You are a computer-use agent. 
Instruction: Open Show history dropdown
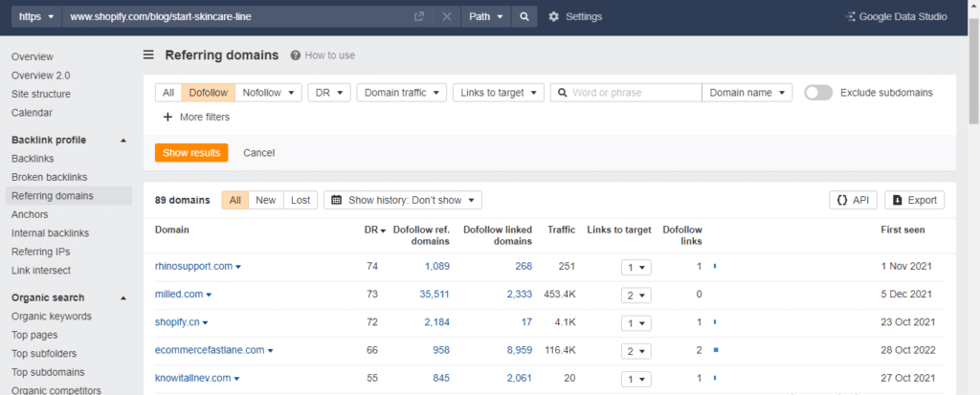[403, 200]
